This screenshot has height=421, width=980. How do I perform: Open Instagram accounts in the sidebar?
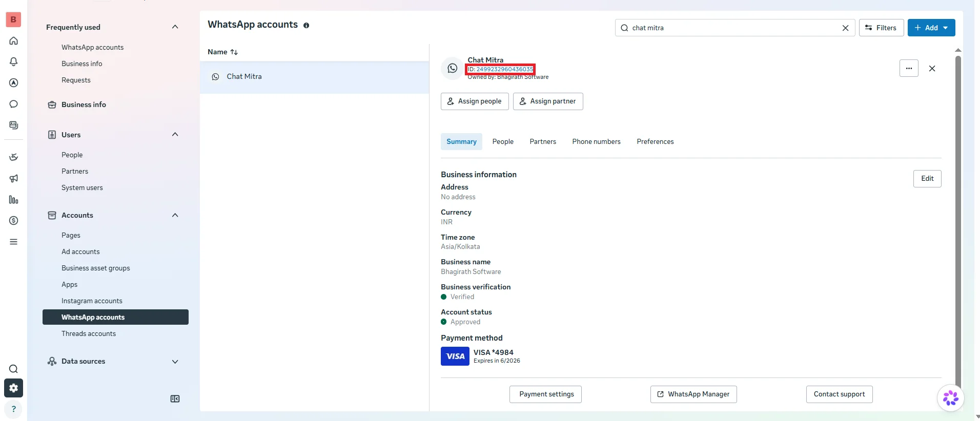[x=92, y=301]
